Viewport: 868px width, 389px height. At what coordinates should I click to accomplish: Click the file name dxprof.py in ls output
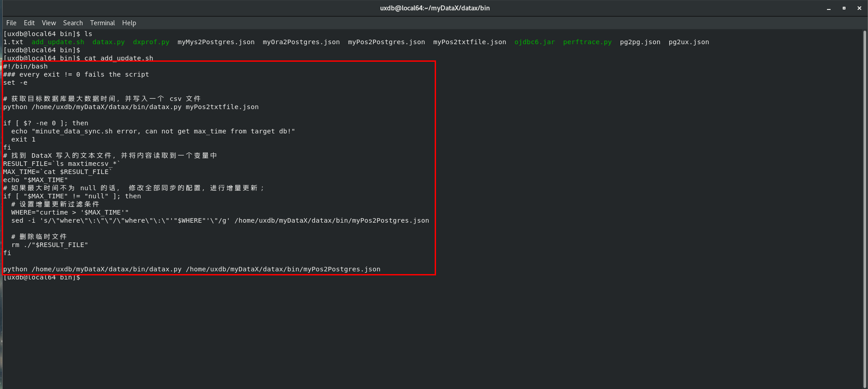coord(151,42)
